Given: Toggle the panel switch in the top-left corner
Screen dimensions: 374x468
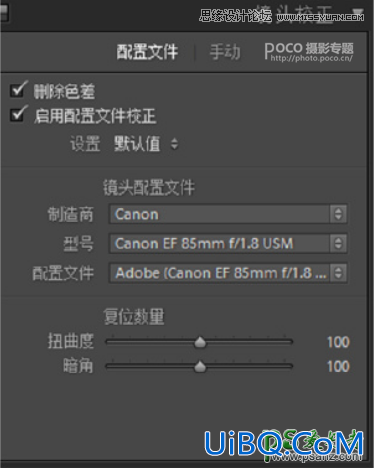Looking at the screenshot, I should coord(4,14).
